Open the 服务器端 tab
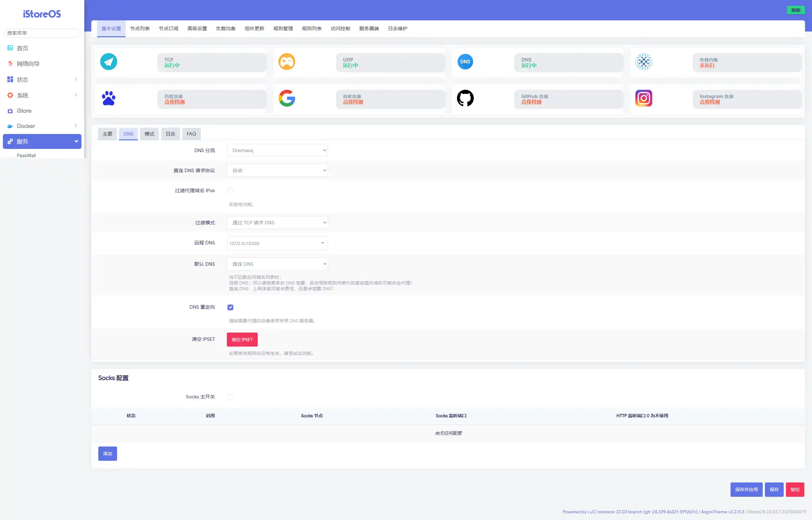The width and height of the screenshot is (812, 520). 369,29
